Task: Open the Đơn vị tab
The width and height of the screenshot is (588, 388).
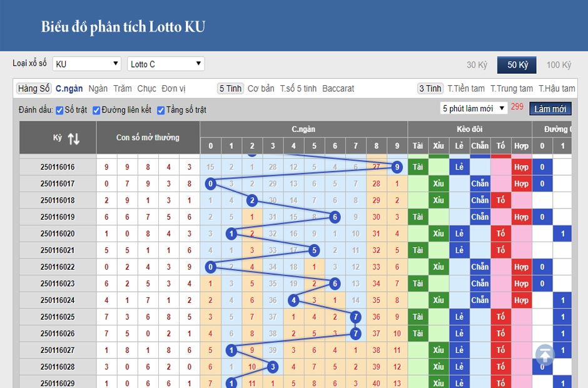Action: (x=174, y=89)
